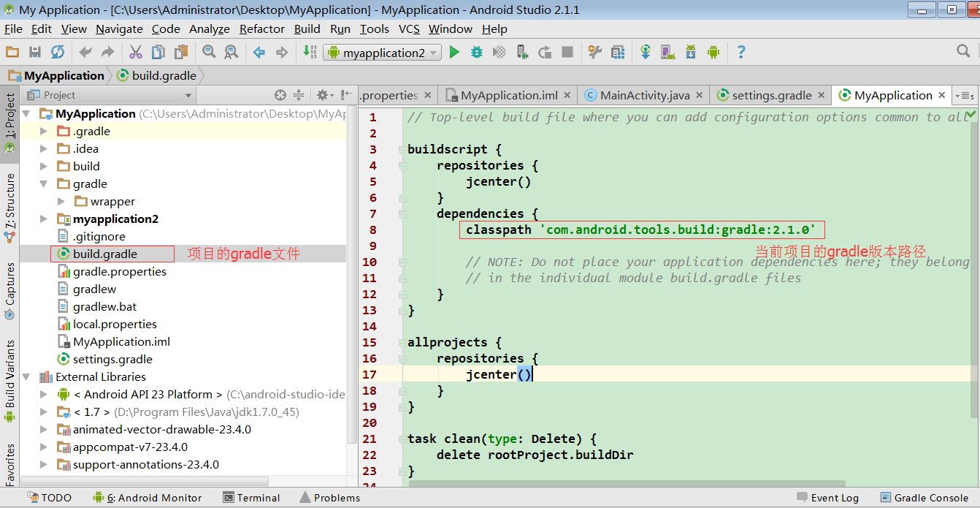Click the Synchronize refresh icon in toolbar

pos(57,53)
